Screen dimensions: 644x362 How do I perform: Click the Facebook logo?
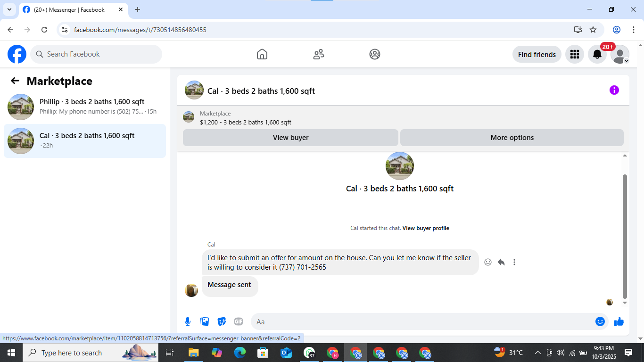pyautogui.click(x=17, y=54)
